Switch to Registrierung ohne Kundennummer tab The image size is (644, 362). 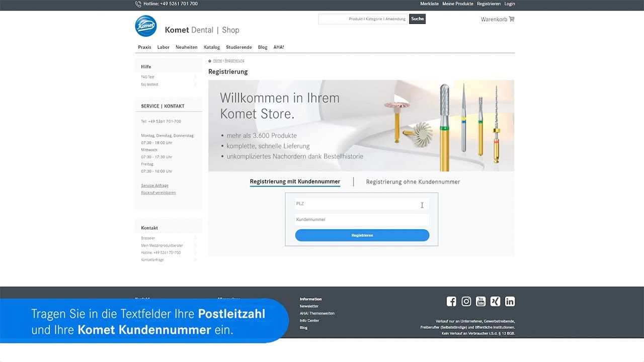(x=413, y=182)
